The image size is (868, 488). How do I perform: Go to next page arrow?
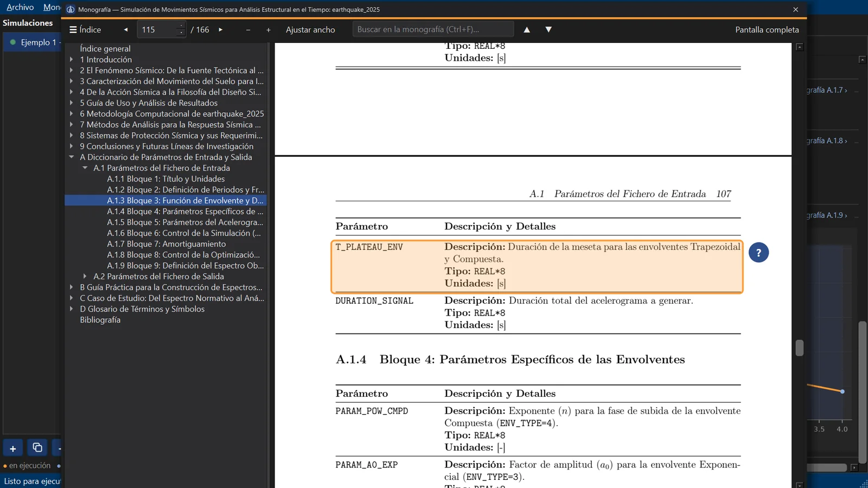coord(221,30)
